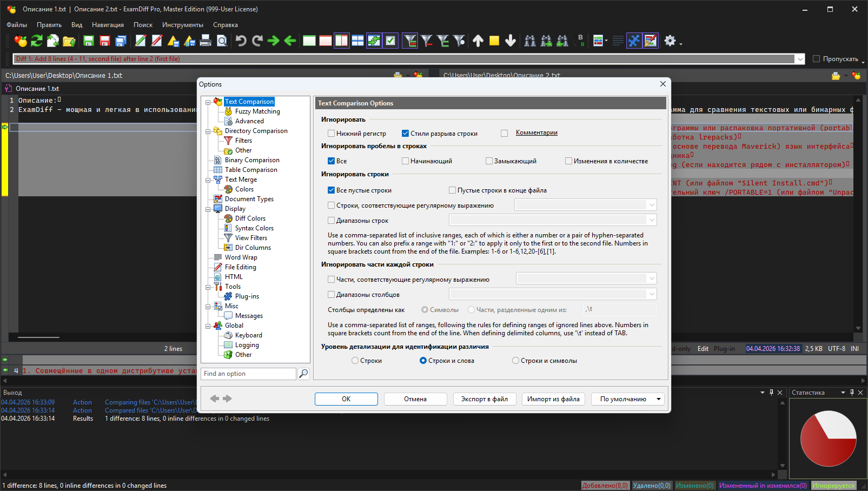Click the Undo toolbar icon
The height and width of the screenshot is (491, 868).
click(x=241, y=41)
